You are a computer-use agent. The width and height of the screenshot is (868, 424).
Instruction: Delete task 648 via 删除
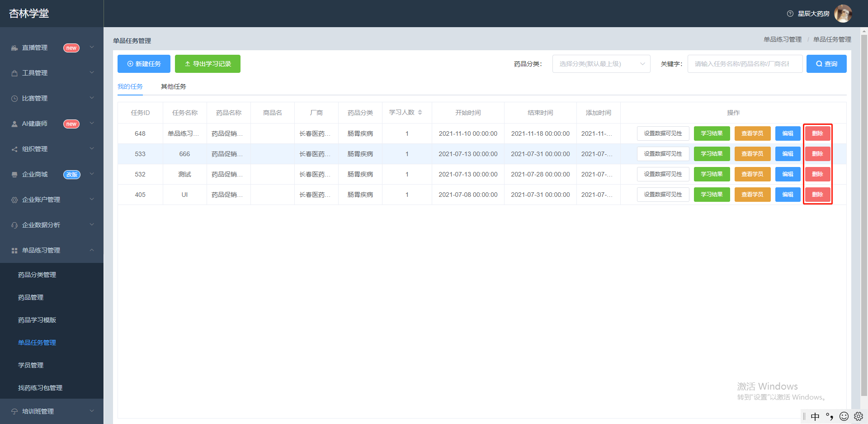[x=817, y=133]
